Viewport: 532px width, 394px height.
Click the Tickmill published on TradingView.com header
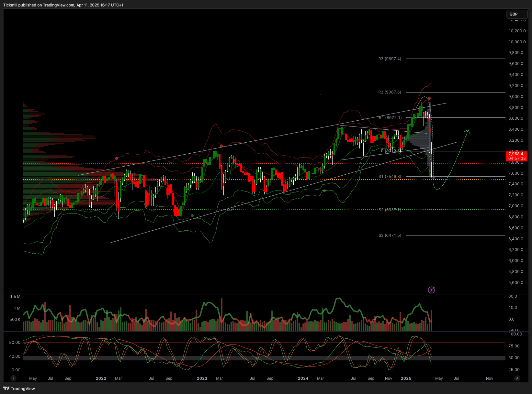pyautogui.click(x=63, y=5)
